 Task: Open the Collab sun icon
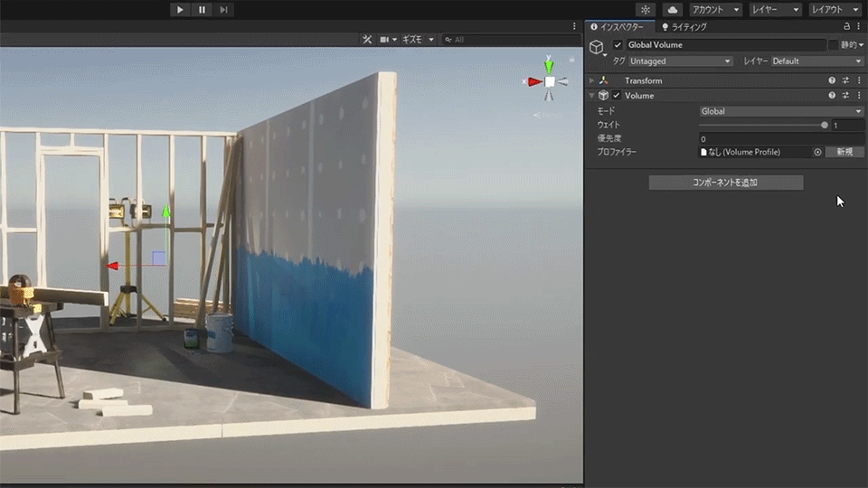coord(645,9)
